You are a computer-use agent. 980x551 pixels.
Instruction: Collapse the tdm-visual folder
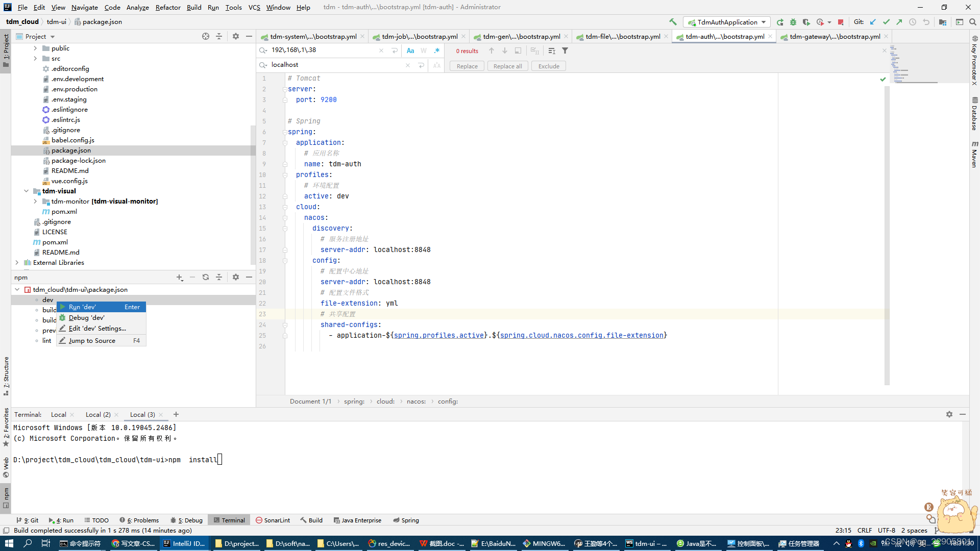click(26, 191)
